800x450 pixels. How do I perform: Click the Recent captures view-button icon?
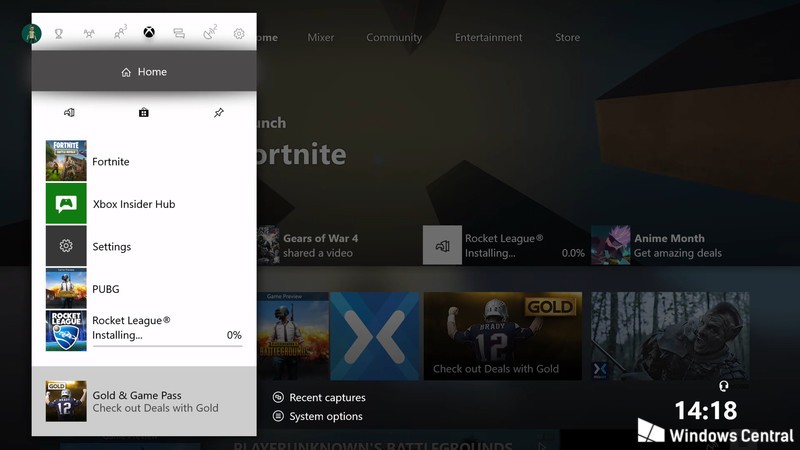coord(278,397)
